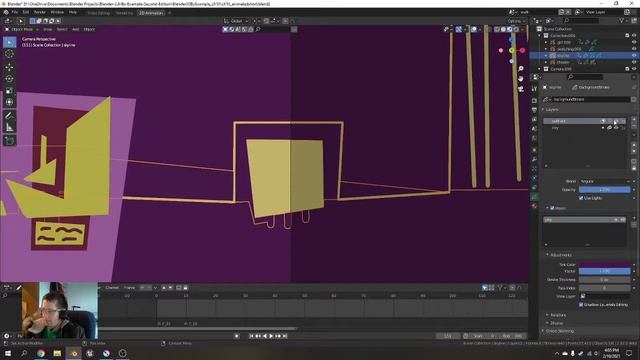The image size is (640, 360).
Task: Select the Measure tool
Action: coord(9,128)
